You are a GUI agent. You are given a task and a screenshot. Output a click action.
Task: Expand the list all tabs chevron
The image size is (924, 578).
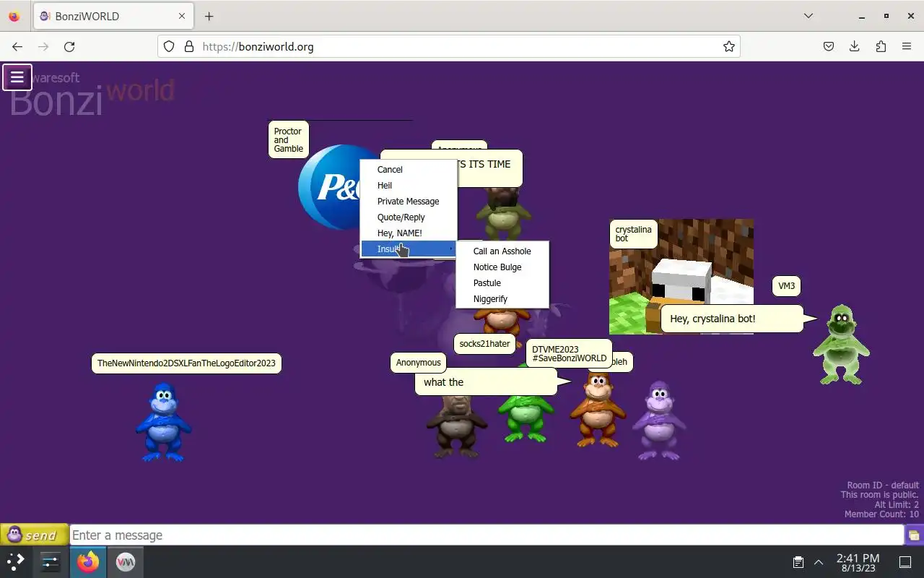(808, 16)
